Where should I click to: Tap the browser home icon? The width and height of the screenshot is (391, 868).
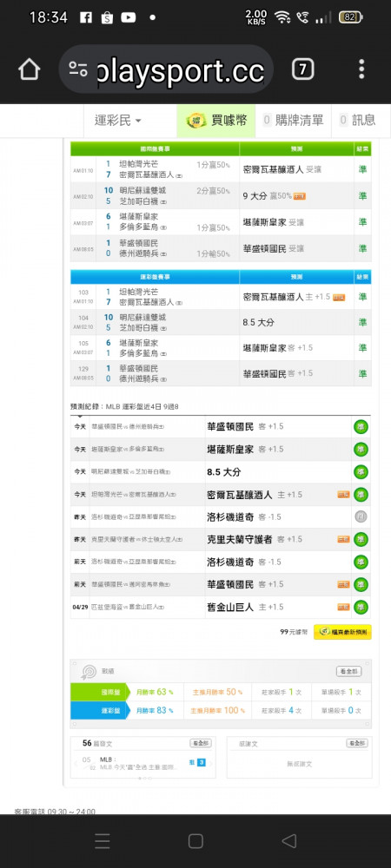pyautogui.click(x=30, y=69)
